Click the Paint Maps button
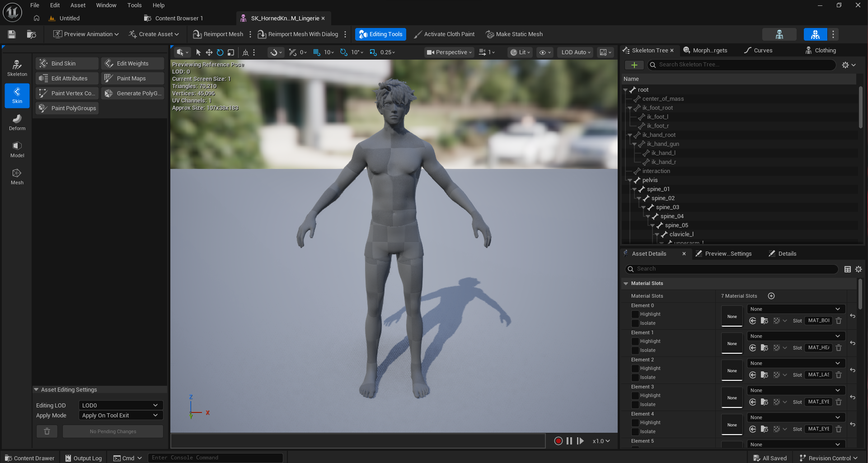The height and width of the screenshot is (463, 868). click(x=132, y=79)
